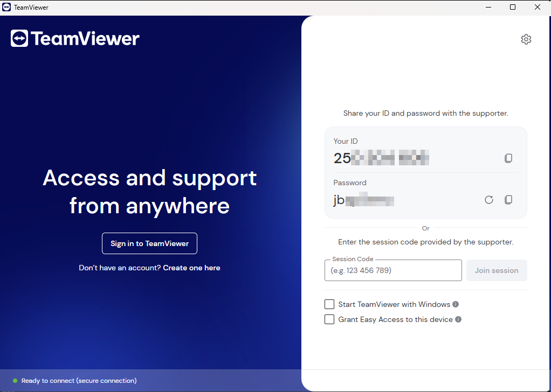Click the displayed password value

[364, 200]
